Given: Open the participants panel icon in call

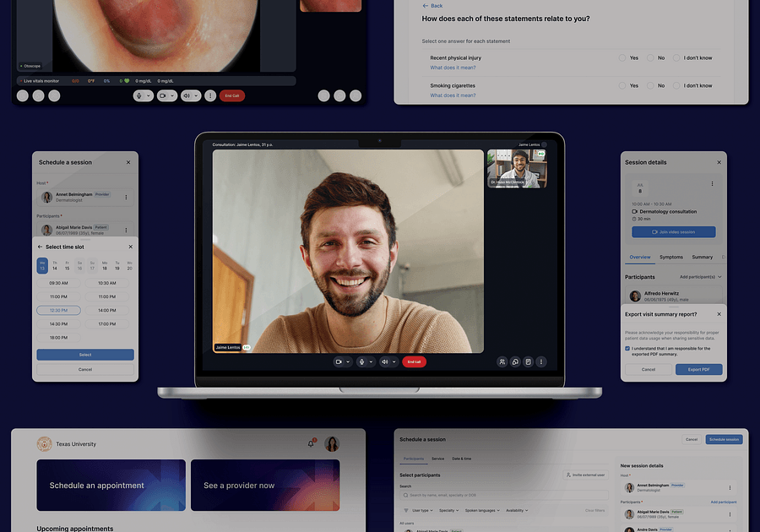Looking at the screenshot, I should (x=502, y=361).
